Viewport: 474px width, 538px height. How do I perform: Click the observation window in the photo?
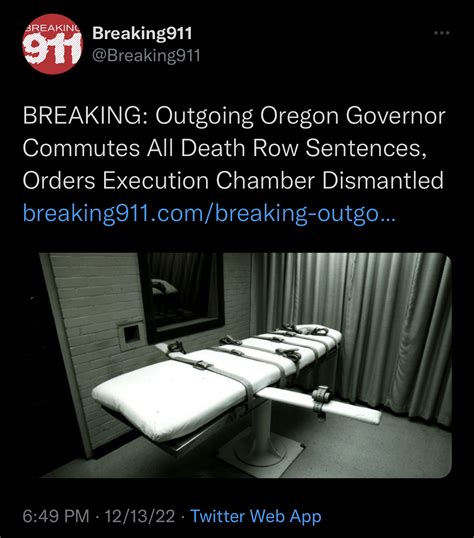[x=182, y=296]
